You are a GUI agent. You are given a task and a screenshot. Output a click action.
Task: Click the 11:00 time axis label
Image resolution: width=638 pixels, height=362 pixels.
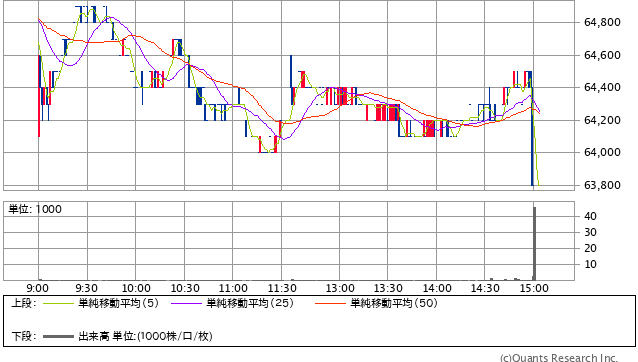[x=233, y=288]
